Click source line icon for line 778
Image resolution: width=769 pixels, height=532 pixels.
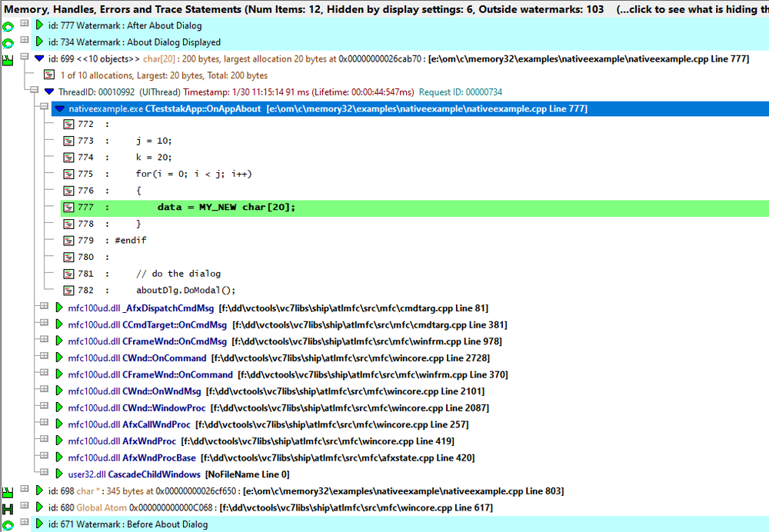68,224
